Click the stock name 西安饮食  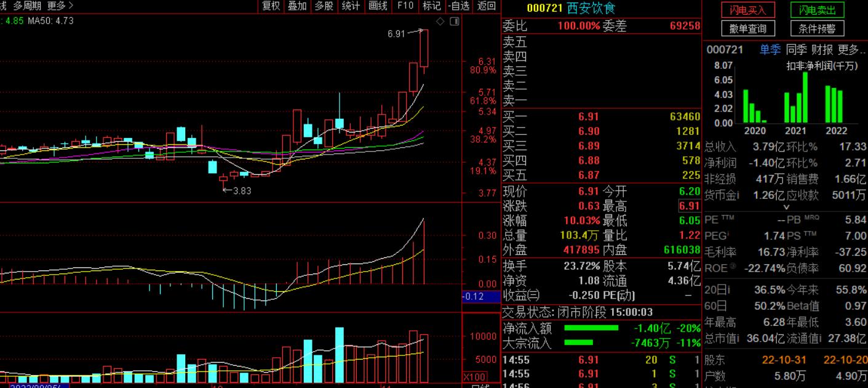click(591, 8)
